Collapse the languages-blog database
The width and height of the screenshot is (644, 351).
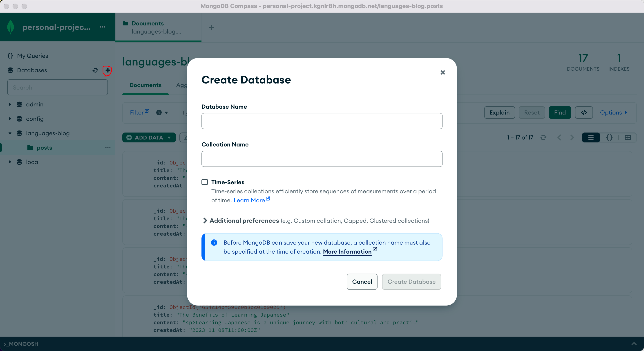pos(10,133)
